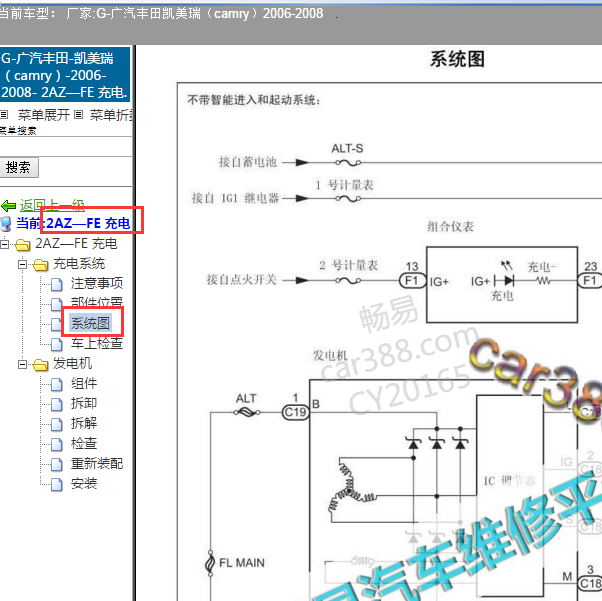Click the document icon beside 检查
Image resolution: width=602 pixels, height=601 pixels.
tap(57, 445)
